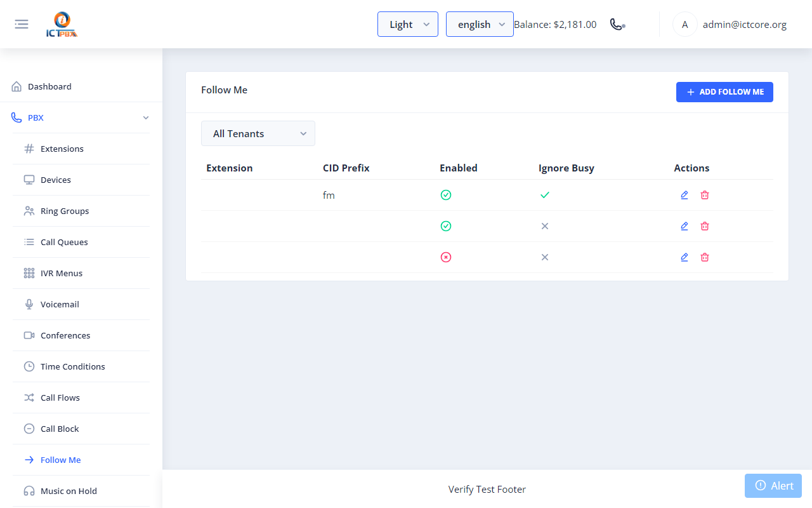Viewport: 812px width, 508px height.
Task: Delete the third follow me row
Action: [705, 257]
